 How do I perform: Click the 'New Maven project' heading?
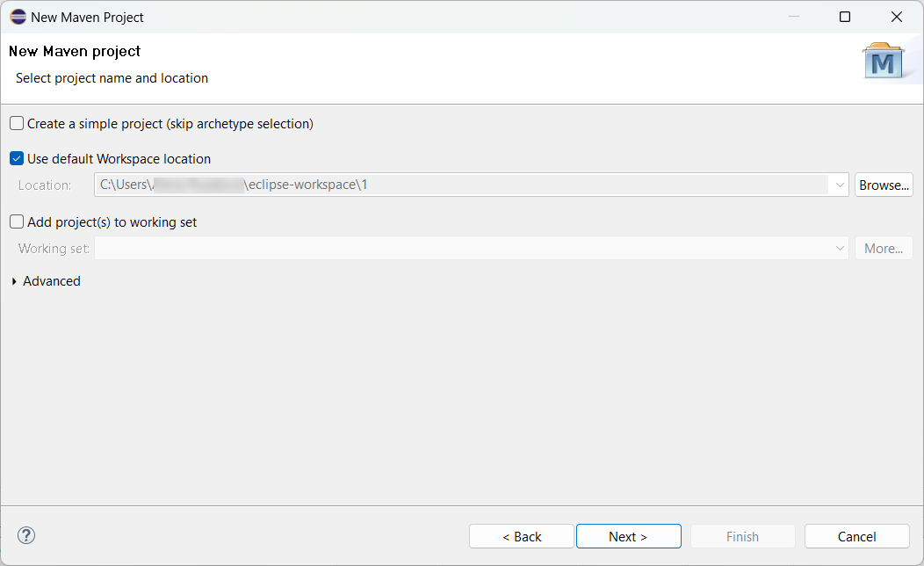pos(75,51)
